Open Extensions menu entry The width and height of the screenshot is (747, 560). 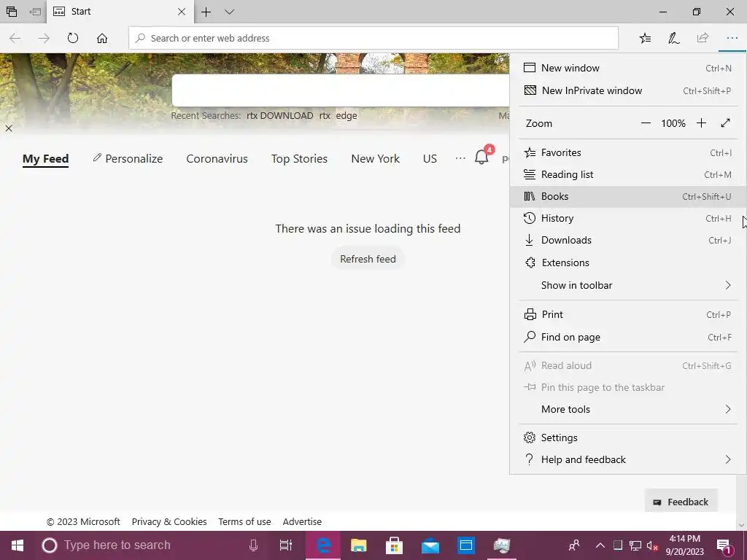point(628,262)
